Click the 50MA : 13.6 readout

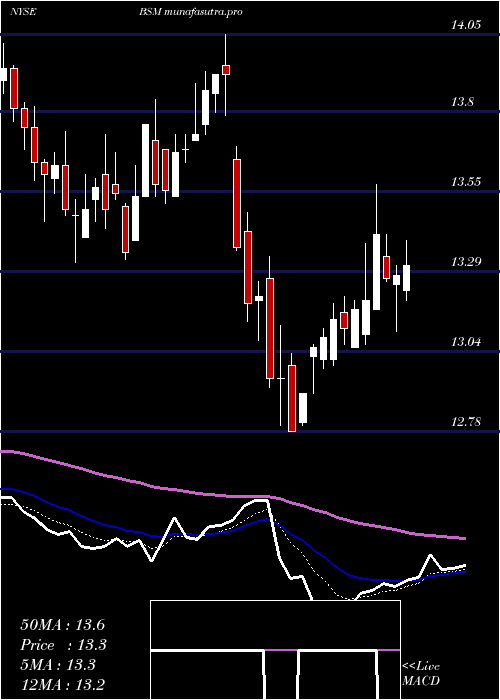click(62, 625)
